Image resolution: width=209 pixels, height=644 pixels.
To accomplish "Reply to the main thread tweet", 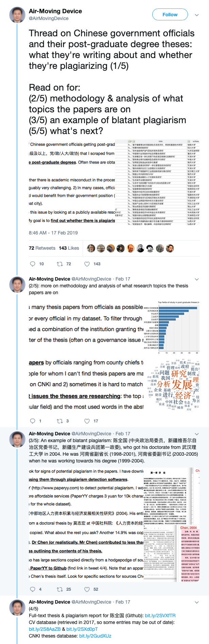I will tap(33, 264).
